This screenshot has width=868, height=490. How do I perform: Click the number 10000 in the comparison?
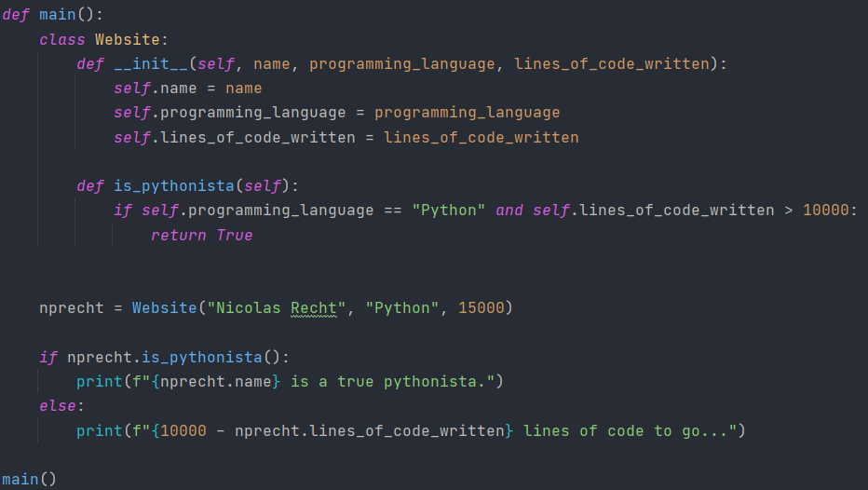coord(826,211)
